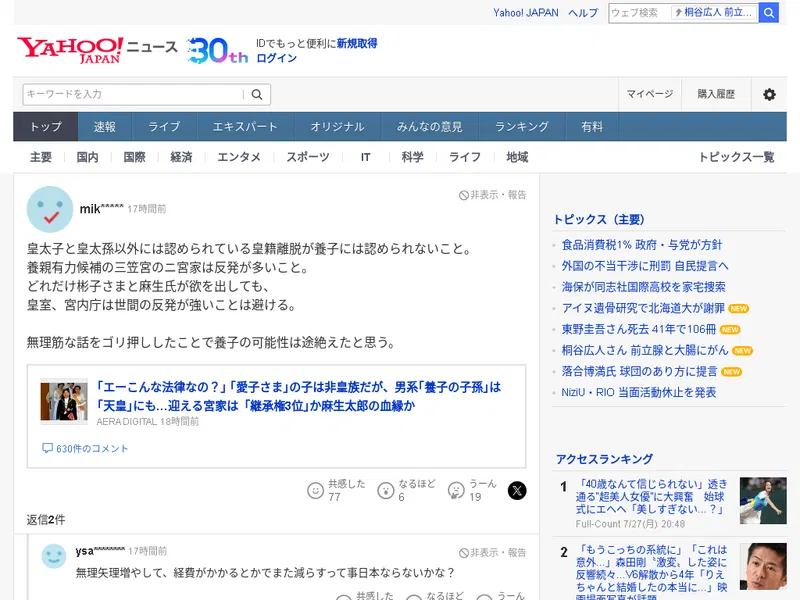Open topic アイヌ遺骨研究で北海道大が謝罪
Viewport: 800px width, 600px height.
(x=643, y=308)
